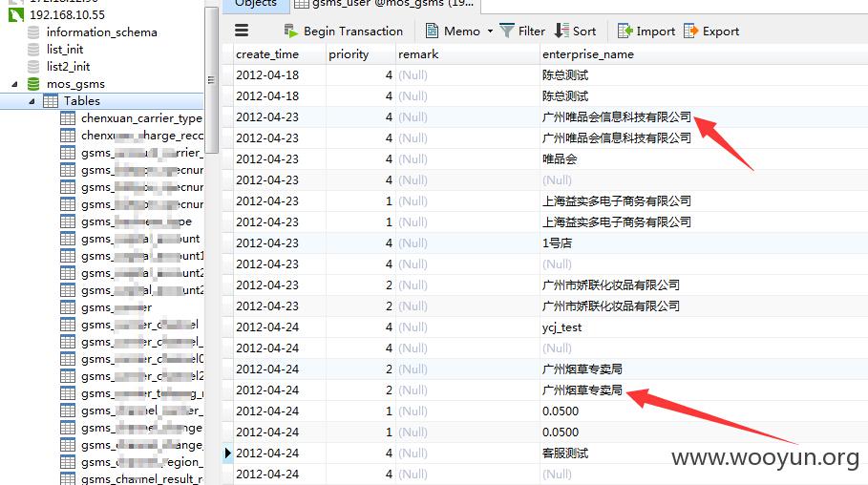Select table chenxuan_carrier_type
868x485 pixels.
141,118
